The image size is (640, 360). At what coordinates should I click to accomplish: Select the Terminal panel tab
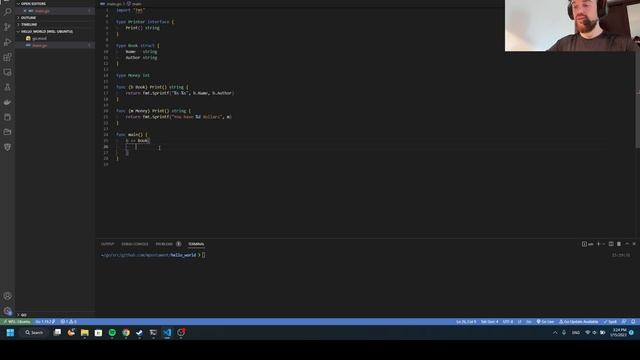tap(196, 244)
